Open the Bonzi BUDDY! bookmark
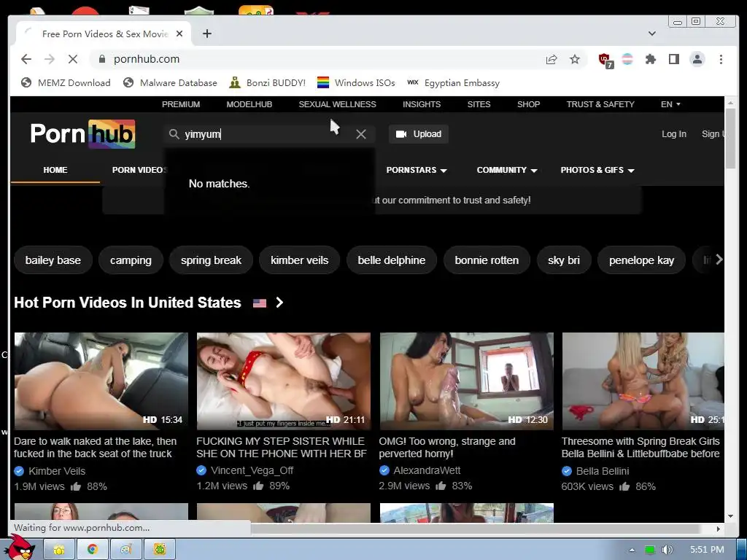This screenshot has width=747, height=560. pyautogui.click(x=267, y=83)
